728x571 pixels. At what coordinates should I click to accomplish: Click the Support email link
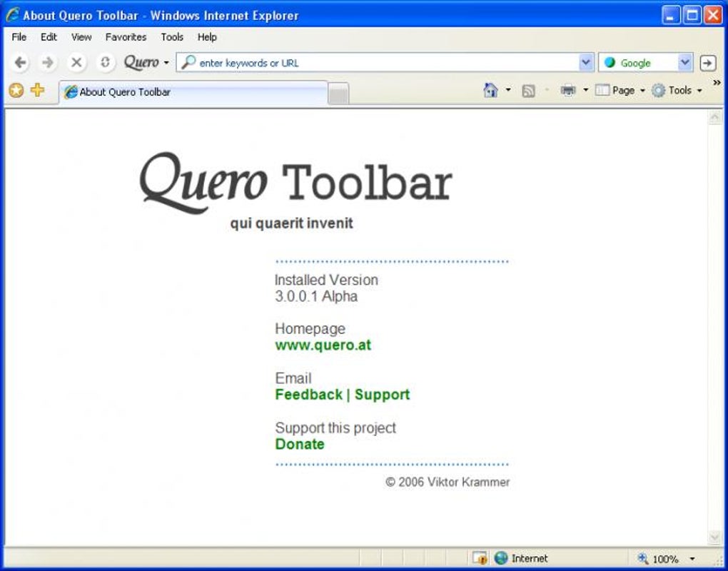coord(382,395)
